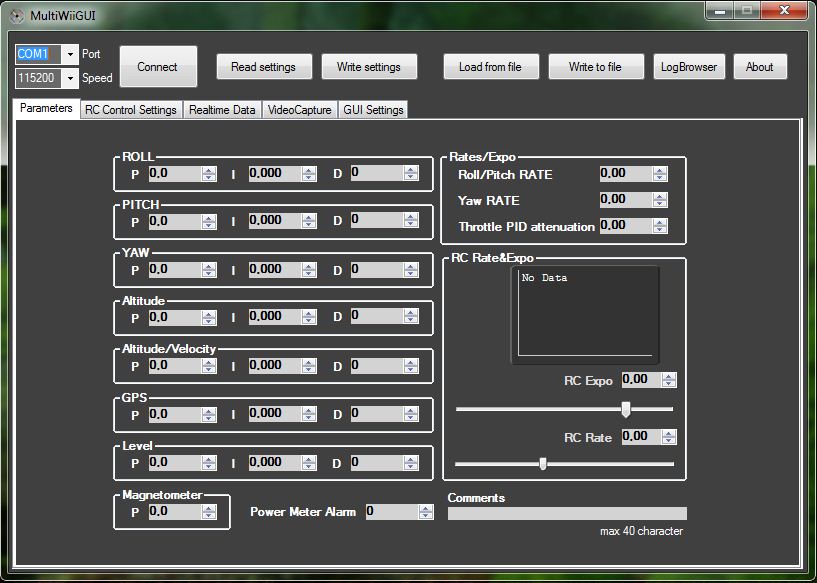Click the PITCH D spinner arrows

(x=411, y=220)
